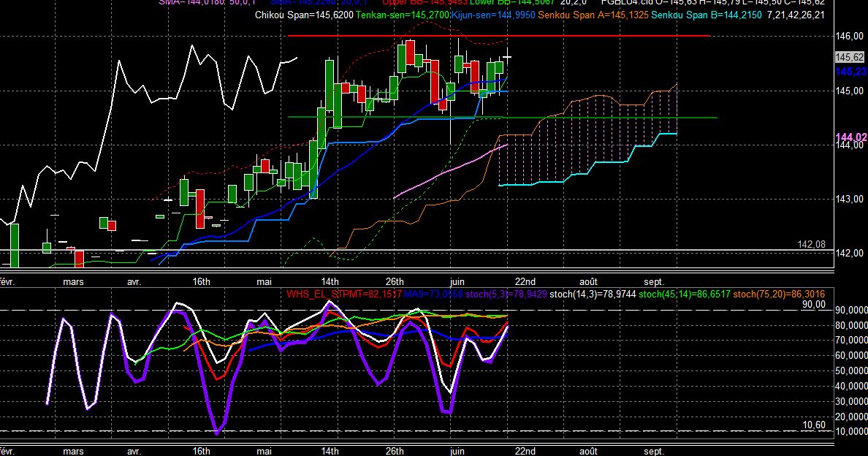Click 'mars' on the price chart date axis
Screen dimensions: 868x456
[73, 281]
